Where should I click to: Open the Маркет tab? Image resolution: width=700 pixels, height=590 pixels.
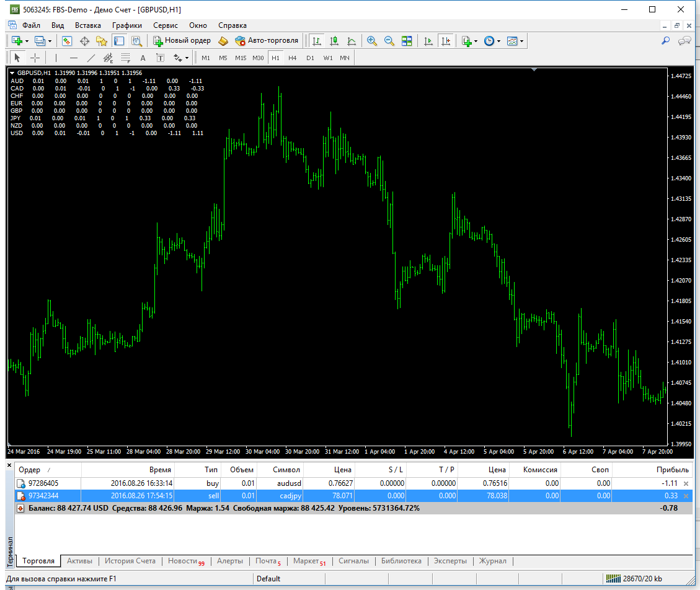309,561
